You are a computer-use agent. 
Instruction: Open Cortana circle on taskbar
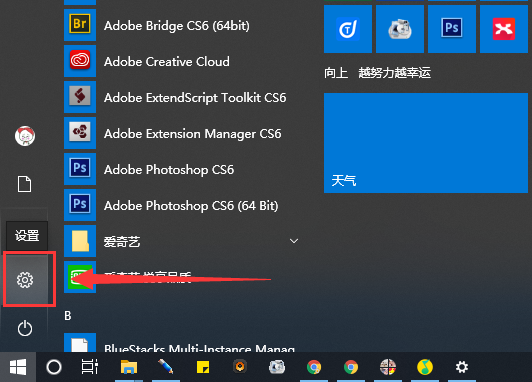[54, 367]
